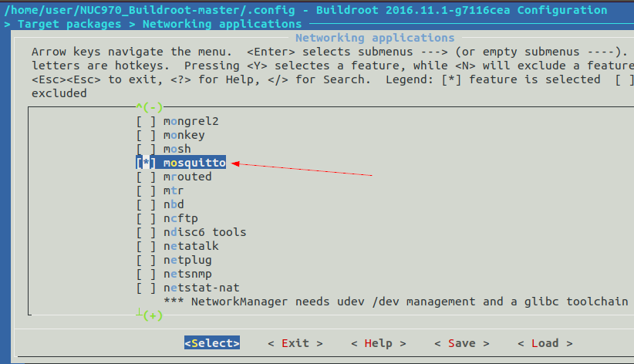Click the mongrel2 entry label

(191, 121)
